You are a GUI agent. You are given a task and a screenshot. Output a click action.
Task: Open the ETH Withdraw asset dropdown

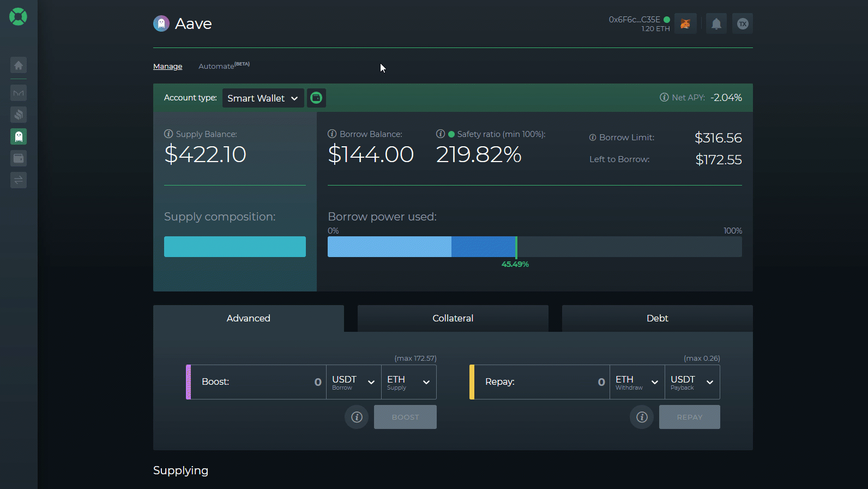(x=637, y=382)
